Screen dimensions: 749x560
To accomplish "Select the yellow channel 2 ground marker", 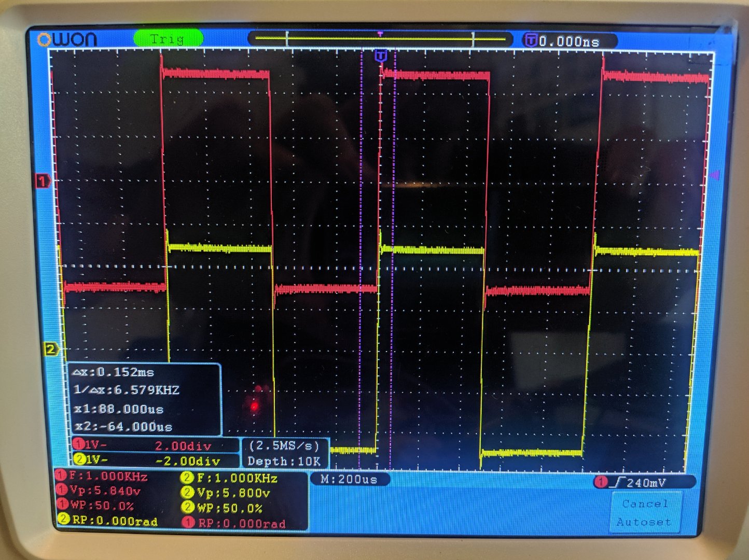I will tap(50, 349).
